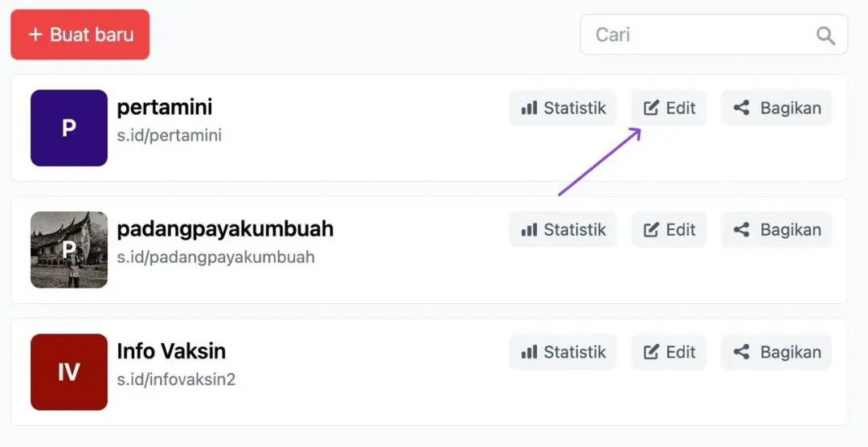Image resolution: width=868 pixels, height=447 pixels.
Task: Edit the Info Vaksin entry
Action: 669,352
